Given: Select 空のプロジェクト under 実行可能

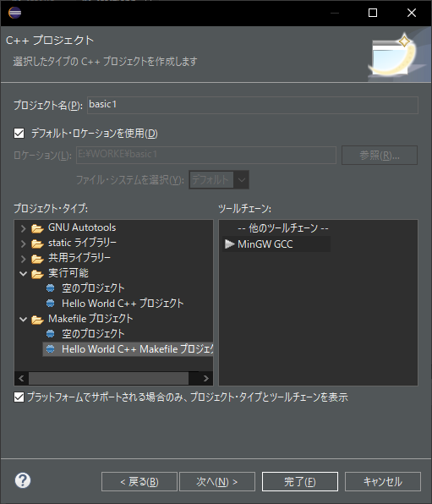Looking at the screenshot, I should click(x=93, y=288).
